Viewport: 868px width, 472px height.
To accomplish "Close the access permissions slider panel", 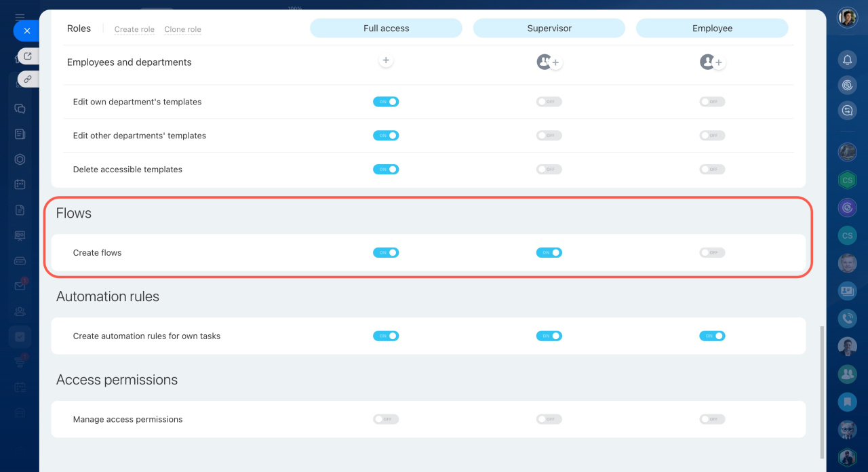I will (x=27, y=31).
